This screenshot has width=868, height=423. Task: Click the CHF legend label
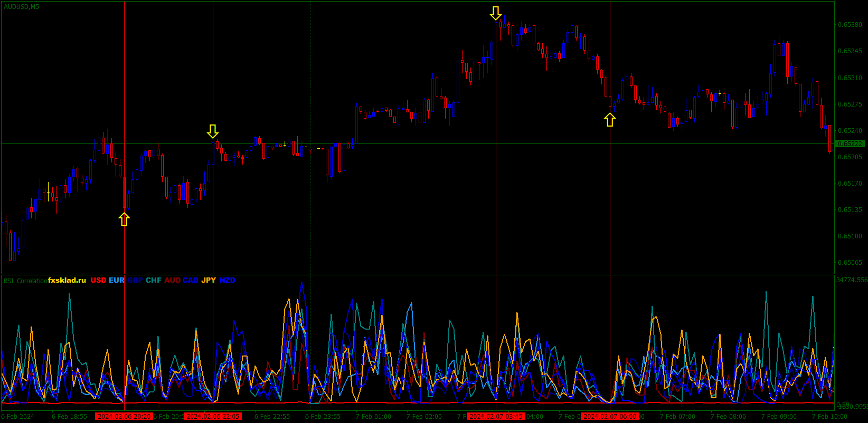[x=154, y=280]
